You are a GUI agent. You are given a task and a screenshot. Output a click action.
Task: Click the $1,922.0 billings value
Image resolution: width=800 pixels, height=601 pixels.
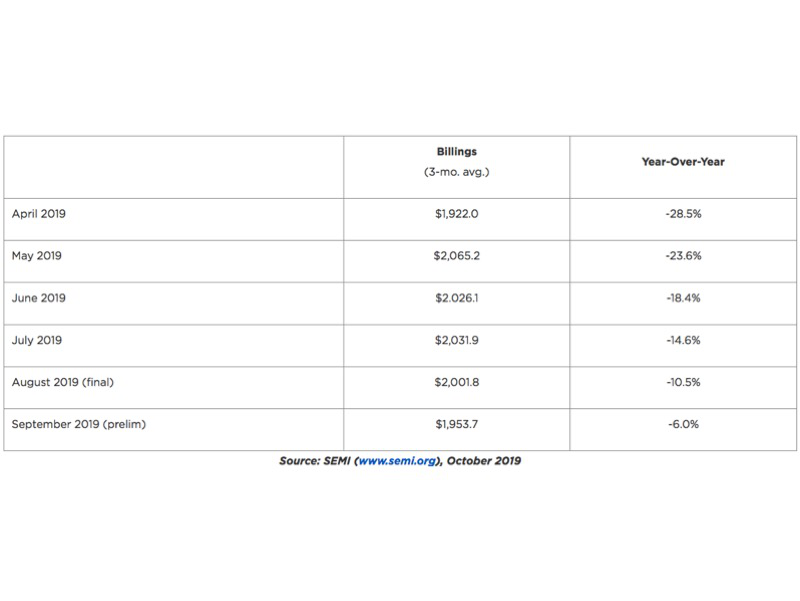pos(457,214)
